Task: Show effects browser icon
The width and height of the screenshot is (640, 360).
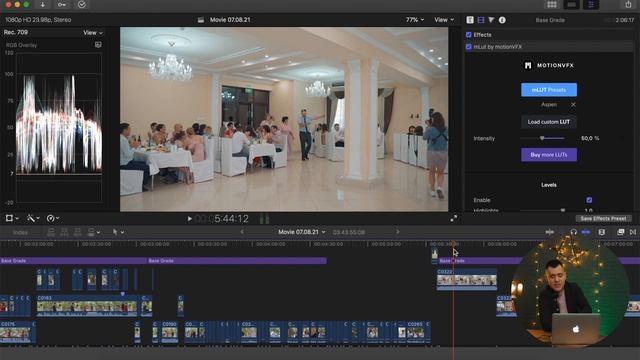Action: click(x=620, y=232)
